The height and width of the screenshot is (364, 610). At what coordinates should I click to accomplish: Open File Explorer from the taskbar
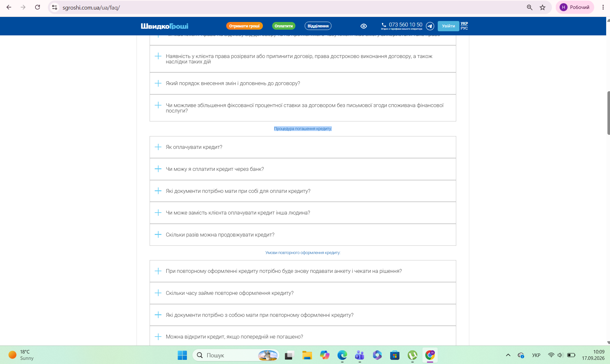pos(307,355)
